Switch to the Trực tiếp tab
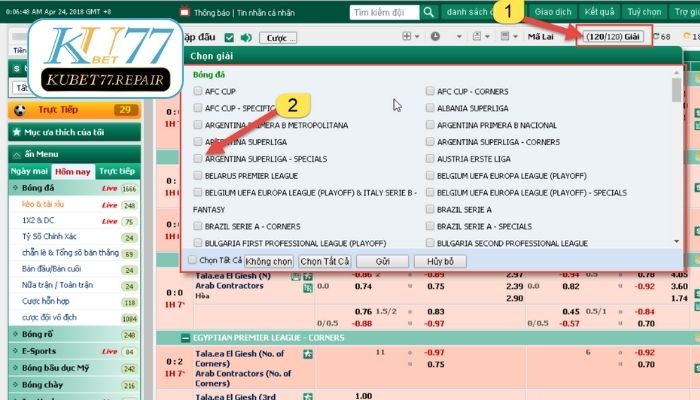This screenshot has height=400, width=700. (117, 171)
